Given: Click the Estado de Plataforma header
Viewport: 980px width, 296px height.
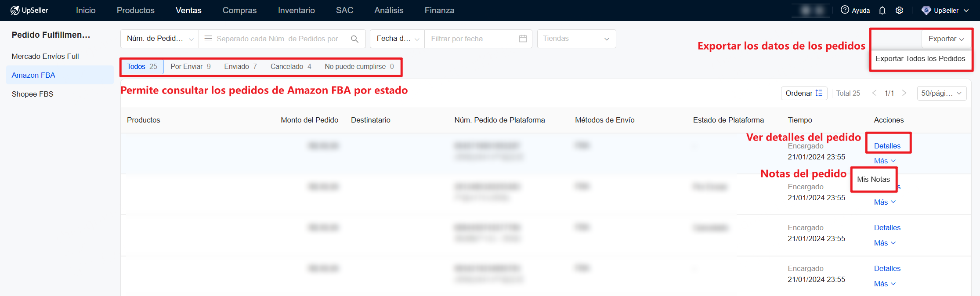Looking at the screenshot, I should tap(728, 120).
